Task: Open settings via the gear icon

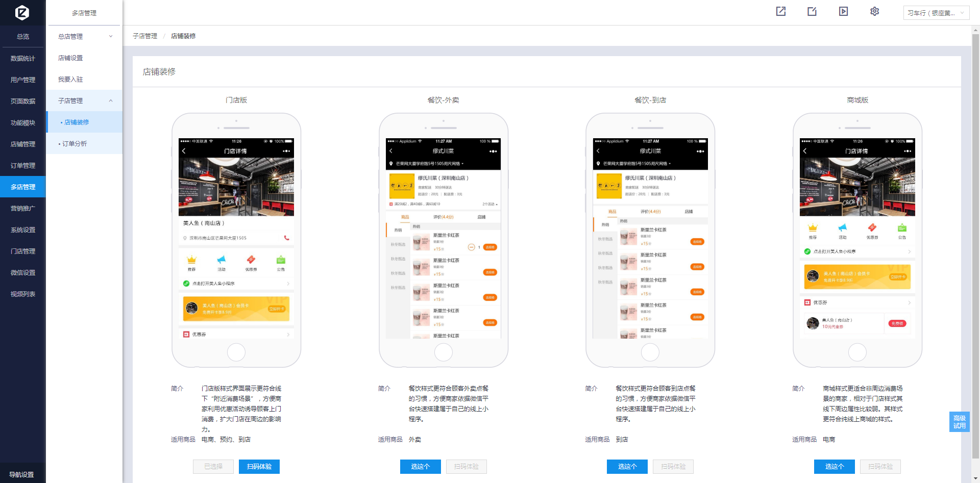Action: (874, 11)
